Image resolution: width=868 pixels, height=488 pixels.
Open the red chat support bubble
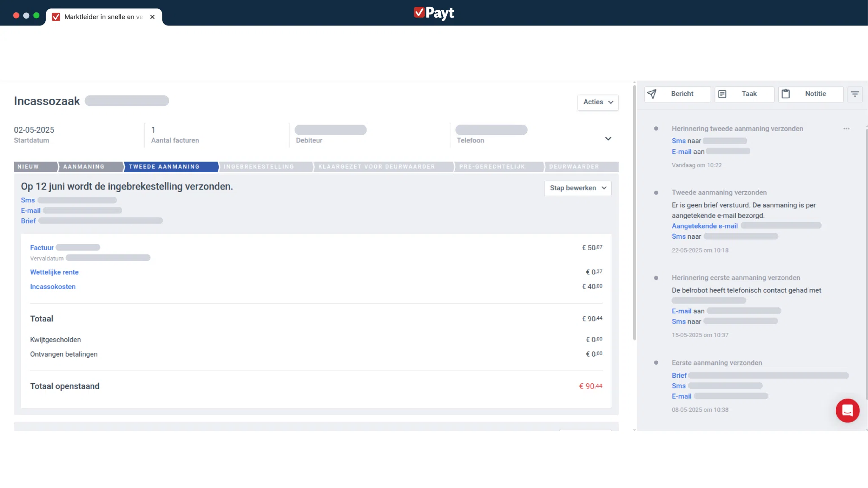point(847,410)
